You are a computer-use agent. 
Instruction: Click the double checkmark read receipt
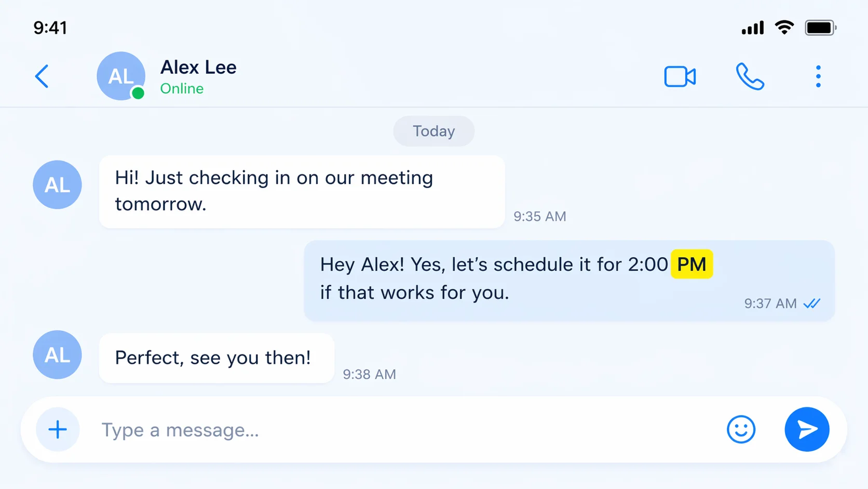pyautogui.click(x=812, y=303)
